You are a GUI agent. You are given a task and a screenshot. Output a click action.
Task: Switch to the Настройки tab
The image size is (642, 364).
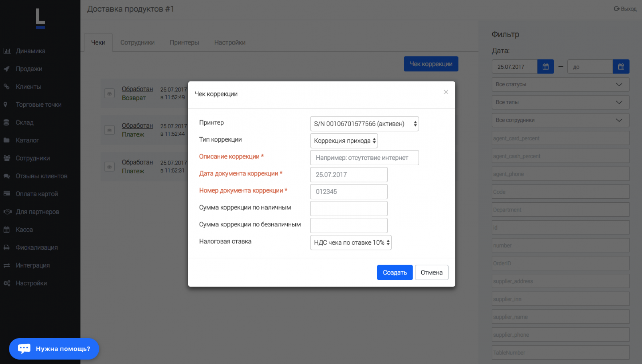(x=230, y=43)
